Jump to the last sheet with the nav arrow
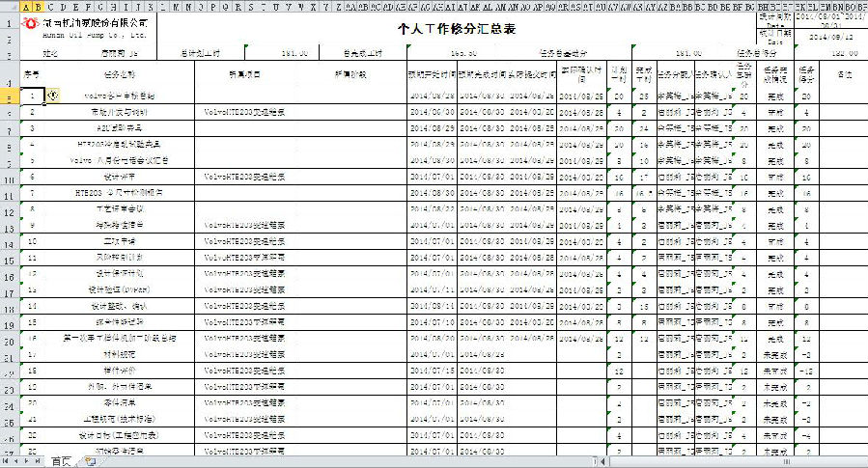The image size is (868, 468). [x=37, y=461]
